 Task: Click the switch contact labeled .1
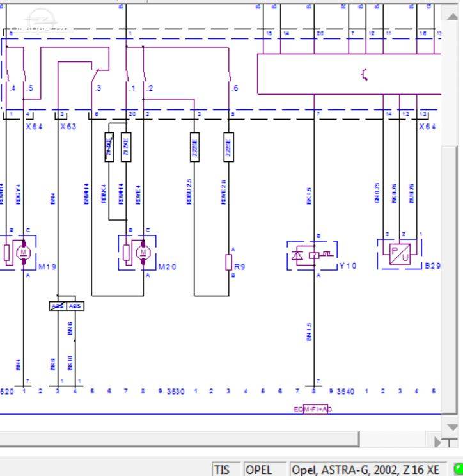point(127,75)
